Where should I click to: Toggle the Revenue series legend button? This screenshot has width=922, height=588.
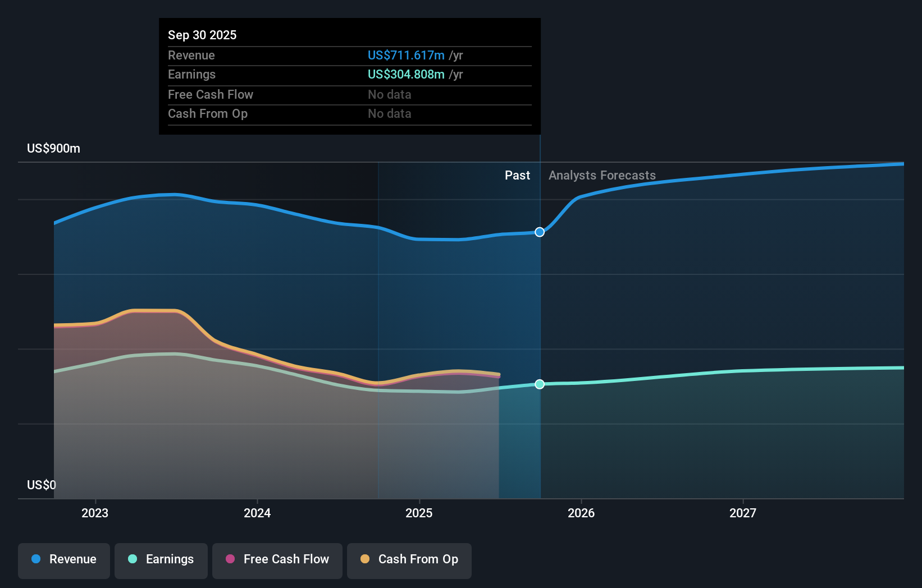click(64, 560)
